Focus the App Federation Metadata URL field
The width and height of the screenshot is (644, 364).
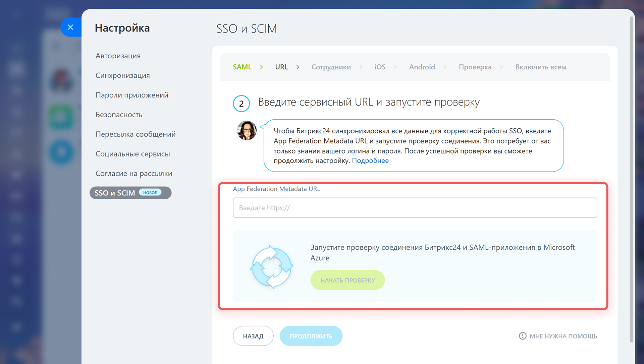coord(415,208)
